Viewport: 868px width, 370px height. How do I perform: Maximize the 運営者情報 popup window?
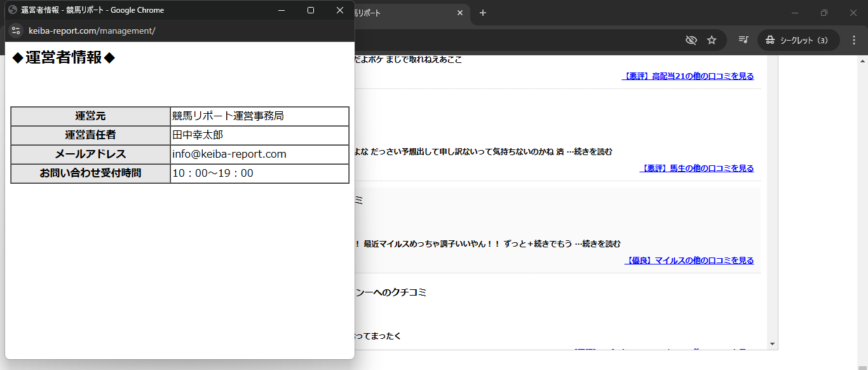coord(311,10)
